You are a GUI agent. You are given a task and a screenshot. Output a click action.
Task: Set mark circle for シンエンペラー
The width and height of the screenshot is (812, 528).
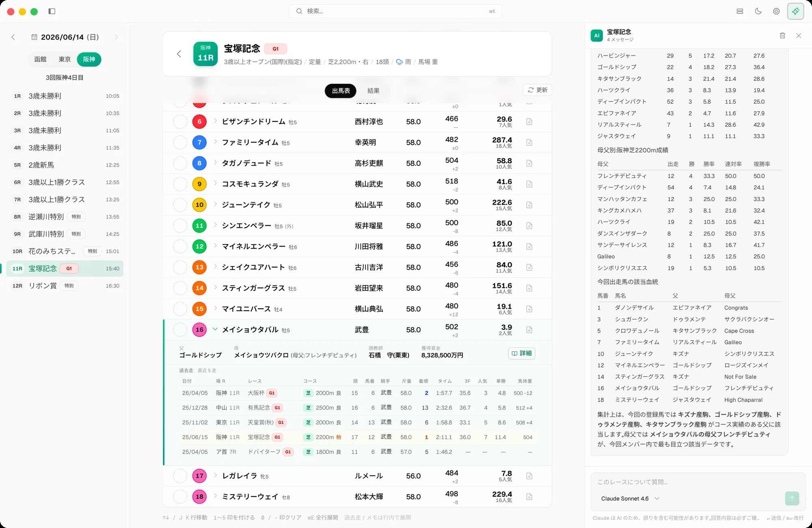pos(180,226)
